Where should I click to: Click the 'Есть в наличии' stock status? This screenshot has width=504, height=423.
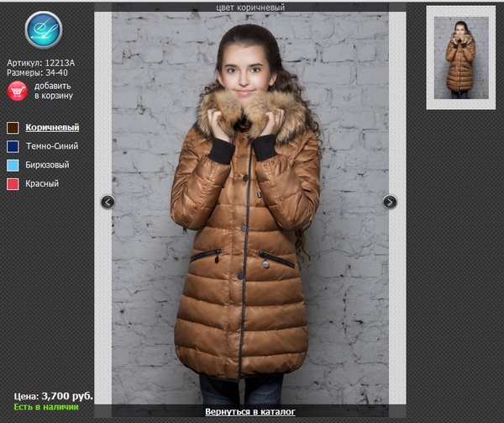click(x=45, y=407)
